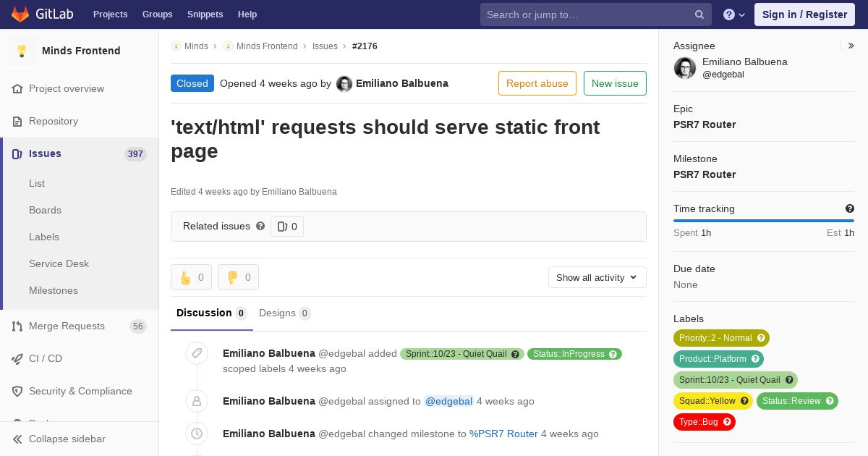868x456 pixels.
Task: Click the @edgebal mention link
Action: tap(448, 401)
